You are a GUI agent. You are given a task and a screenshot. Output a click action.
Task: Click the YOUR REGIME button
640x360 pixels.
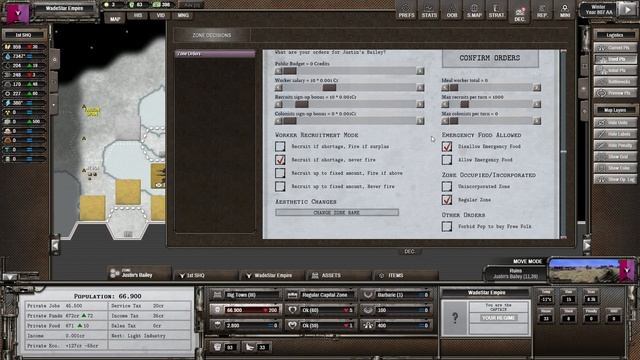coord(498,318)
